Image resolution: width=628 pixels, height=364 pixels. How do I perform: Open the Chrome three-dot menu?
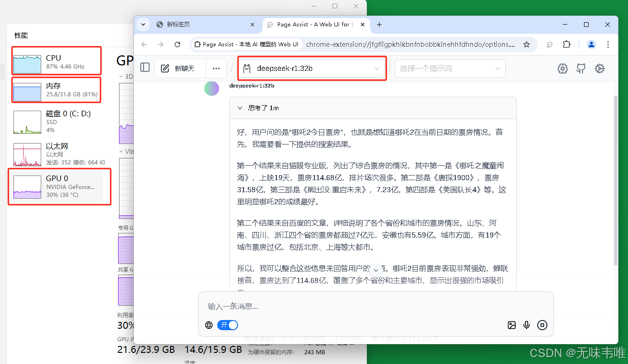click(608, 44)
